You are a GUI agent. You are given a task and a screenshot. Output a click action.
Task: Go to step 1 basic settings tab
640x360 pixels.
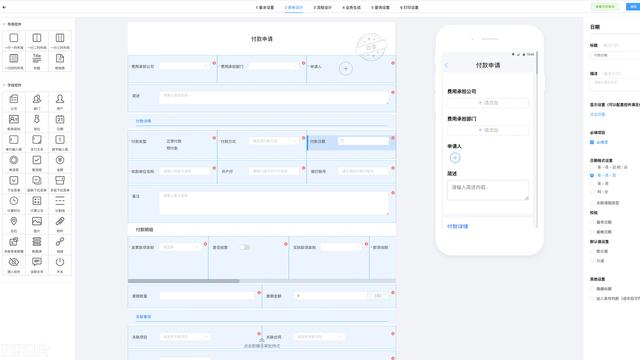click(x=265, y=7)
